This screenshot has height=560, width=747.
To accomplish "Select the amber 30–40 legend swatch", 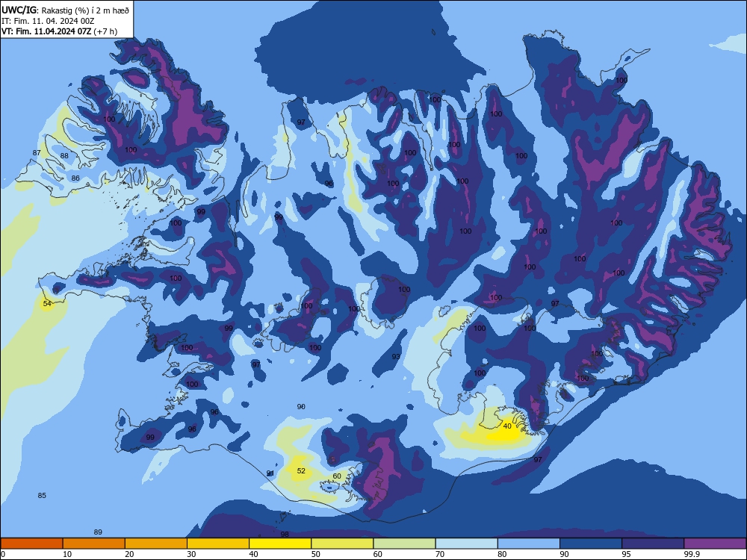I will 218,544.
